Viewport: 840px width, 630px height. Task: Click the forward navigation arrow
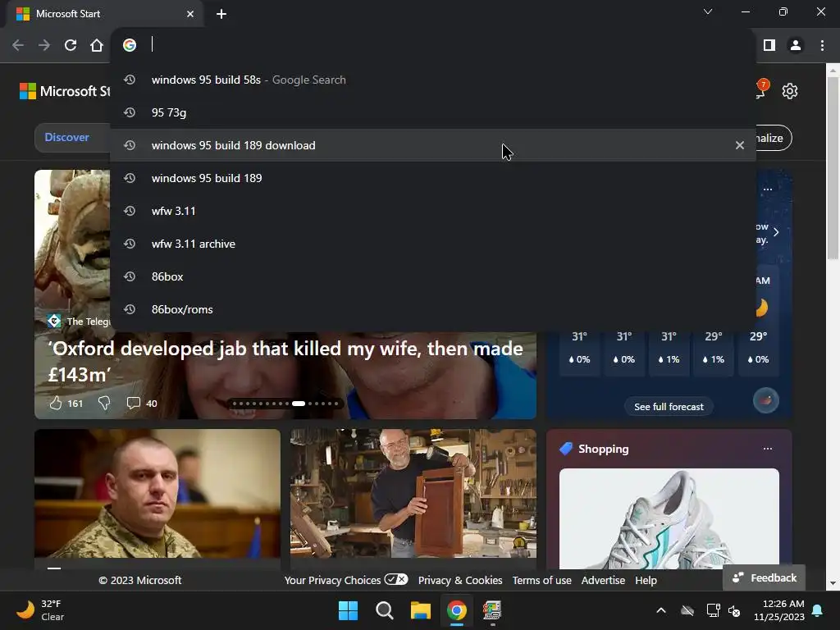(x=44, y=45)
